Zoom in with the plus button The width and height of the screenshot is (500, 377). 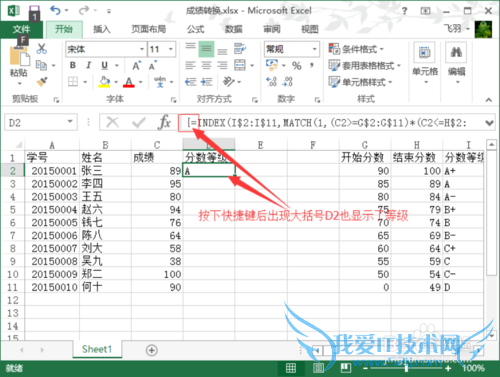tap(448, 368)
